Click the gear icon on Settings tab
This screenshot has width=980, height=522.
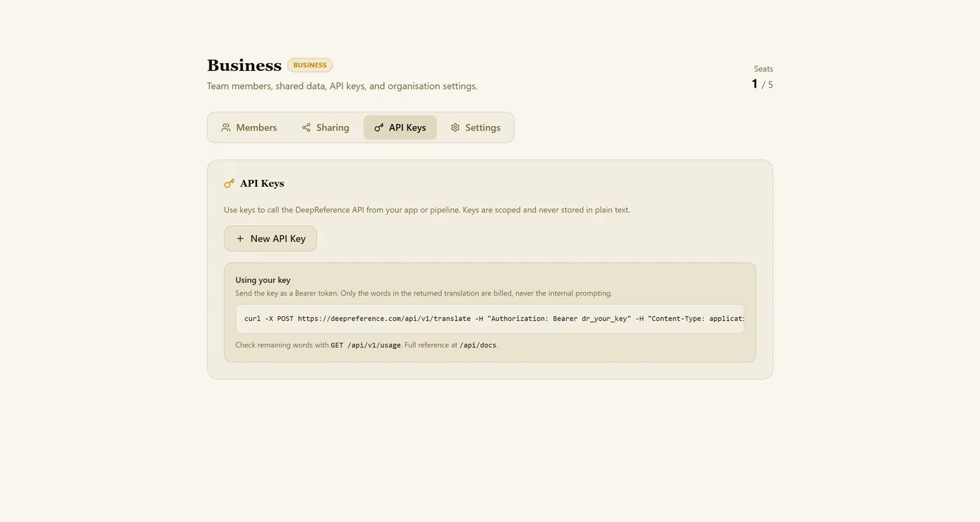click(455, 128)
